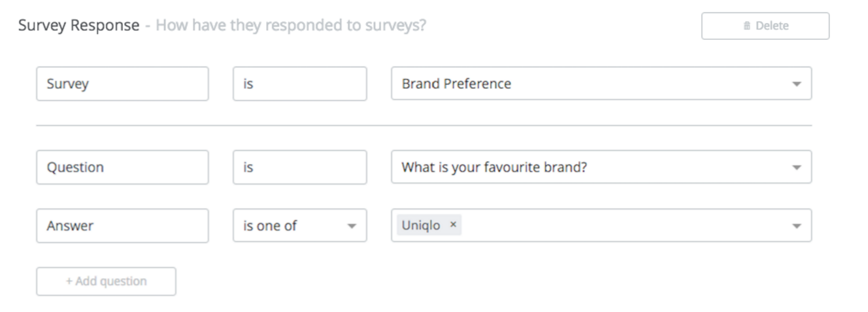Select the Answer field box
The width and height of the screenshot is (868, 312).
[x=123, y=226]
